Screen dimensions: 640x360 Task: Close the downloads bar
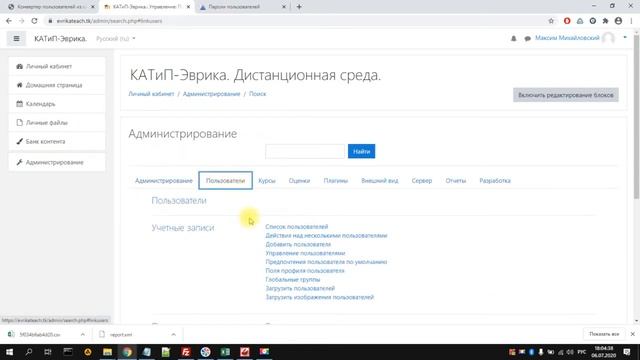(x=633, y=334)
